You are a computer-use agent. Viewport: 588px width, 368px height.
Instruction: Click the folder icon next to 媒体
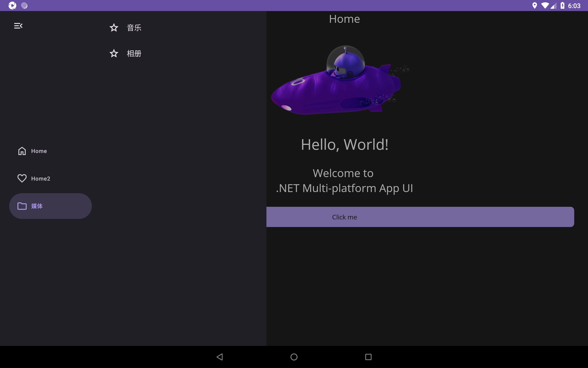tap(22, 206)
